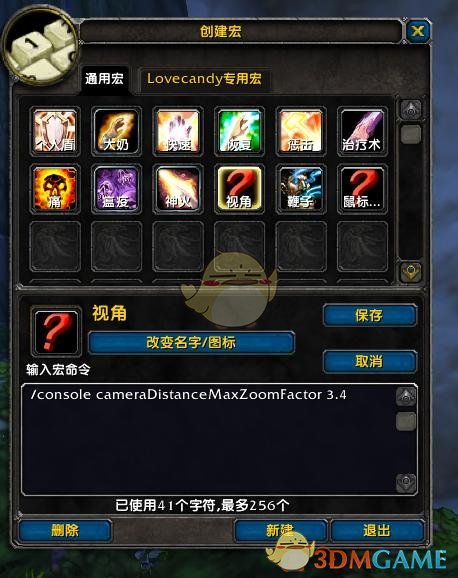458x578 pixels.
Task: Choose the 痛 flaming skull macro
Action: [55, 189]
